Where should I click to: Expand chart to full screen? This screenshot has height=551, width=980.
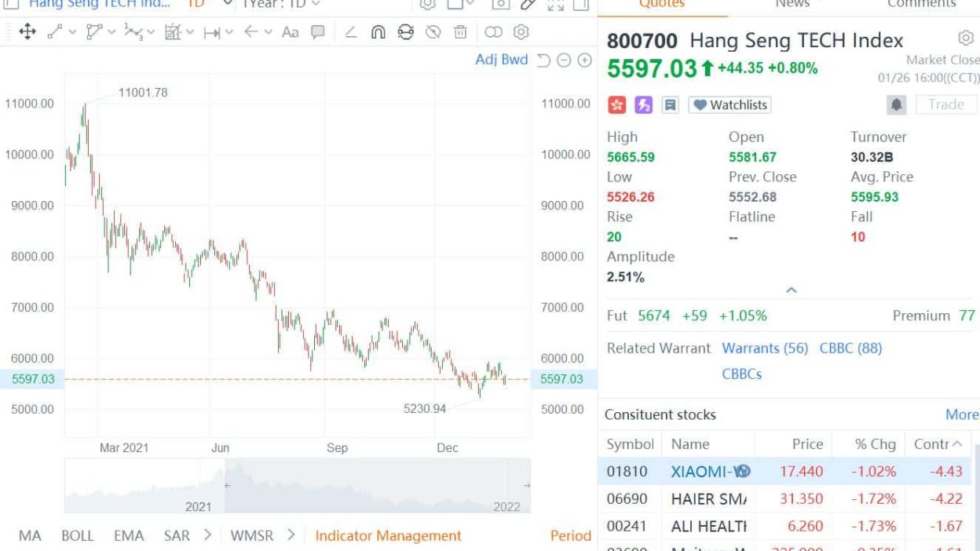coord(555,4)
